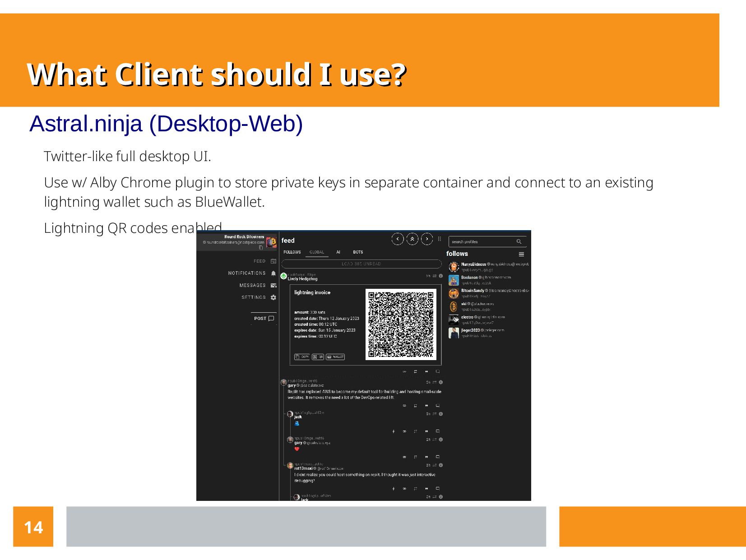The image size is (746, 560).
Task: Open info icon on gary's Replit post
Action: tap(441, 382)
